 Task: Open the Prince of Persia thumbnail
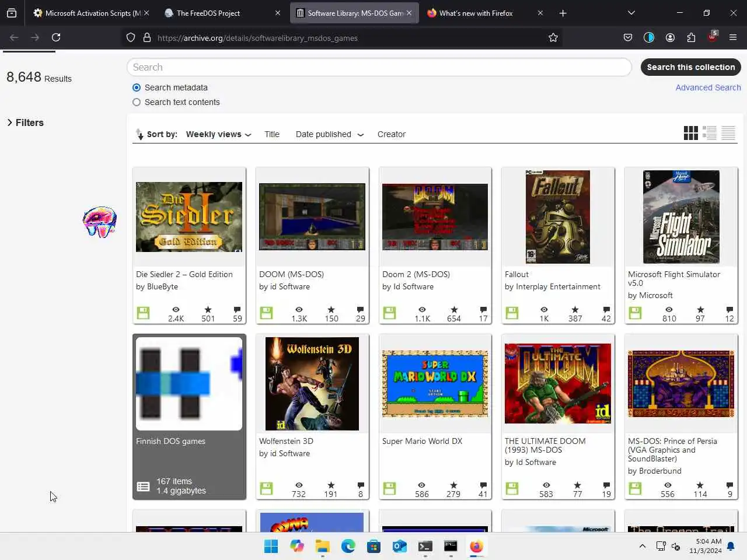click(681, 384)
